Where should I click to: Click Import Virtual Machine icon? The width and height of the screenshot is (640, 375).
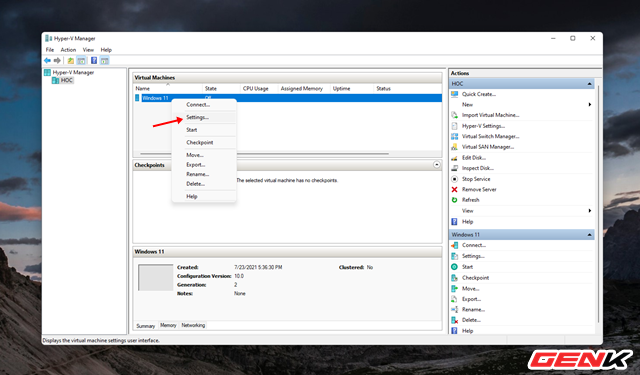pyautogui.click(x=454, y=115)
